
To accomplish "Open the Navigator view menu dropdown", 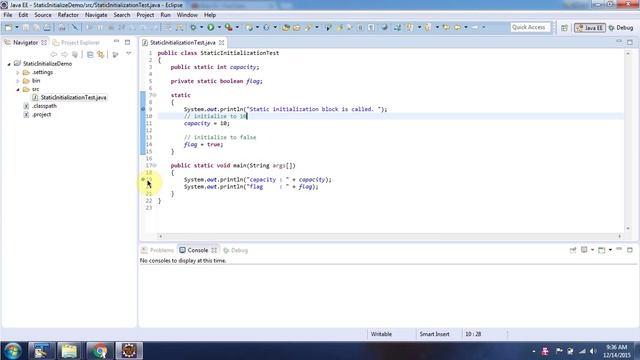I will (x=129, y=54).
